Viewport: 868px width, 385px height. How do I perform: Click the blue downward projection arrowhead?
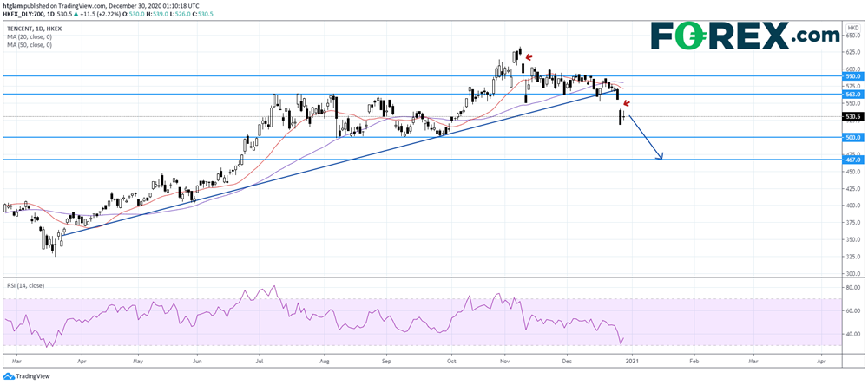point(661,157)
